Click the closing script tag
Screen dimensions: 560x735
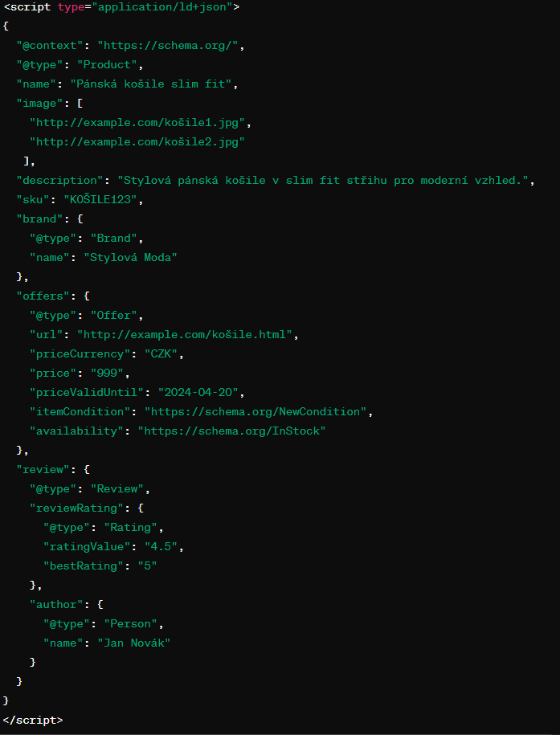tap(33, 720)
